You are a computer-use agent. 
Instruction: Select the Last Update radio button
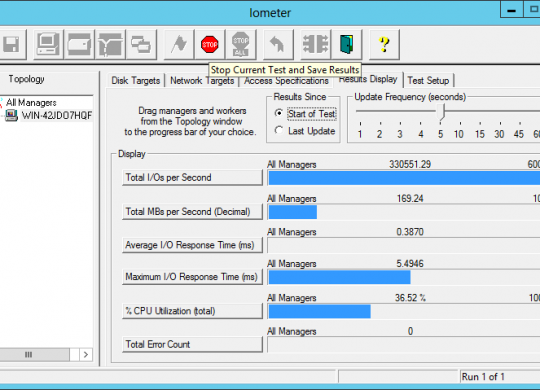coord(279,131)
